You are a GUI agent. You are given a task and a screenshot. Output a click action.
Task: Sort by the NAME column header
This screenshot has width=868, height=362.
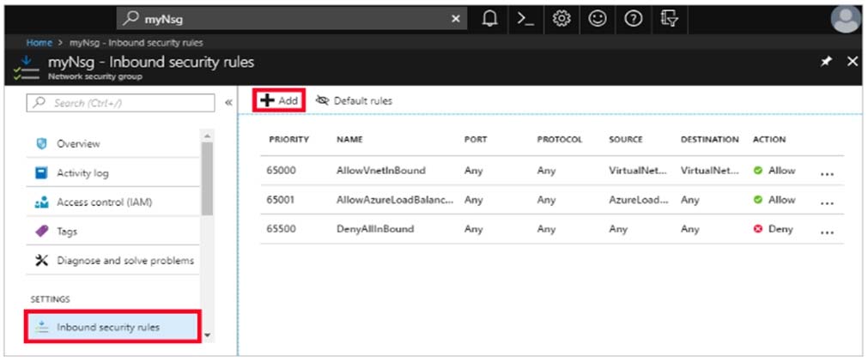[349, 140]
